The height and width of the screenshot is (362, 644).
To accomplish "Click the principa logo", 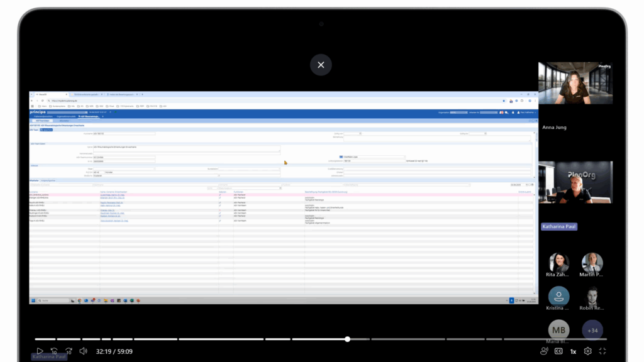I will [38, 112].
